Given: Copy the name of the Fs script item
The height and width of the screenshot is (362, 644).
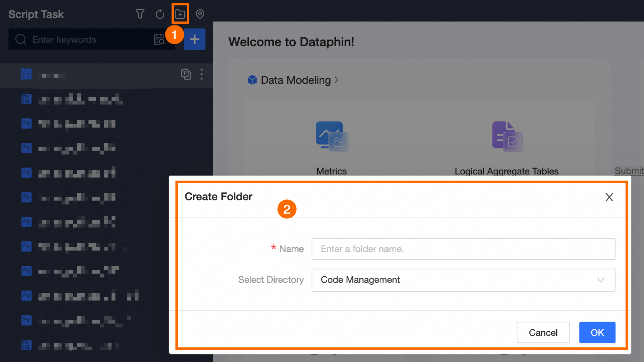Looking at the screenshot, I should [x=186, y=75].
